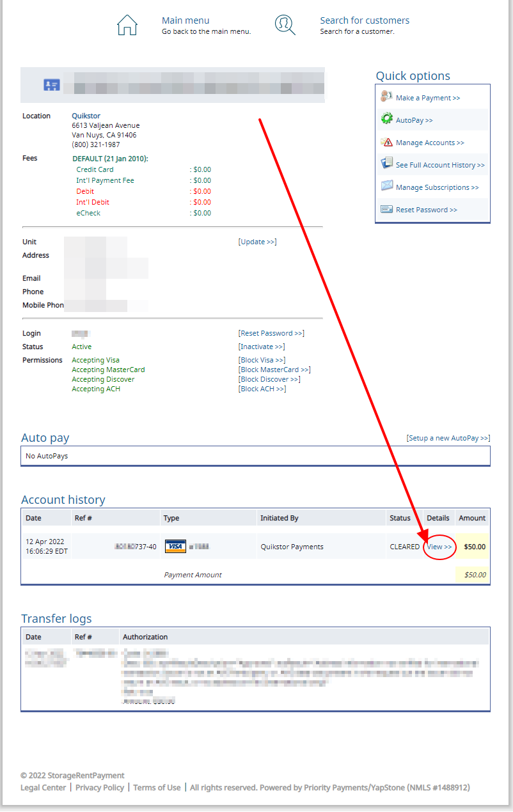Click the Quikstor Payments cell
The height and width of the screenshot is (812, 513).
[292, 547]
